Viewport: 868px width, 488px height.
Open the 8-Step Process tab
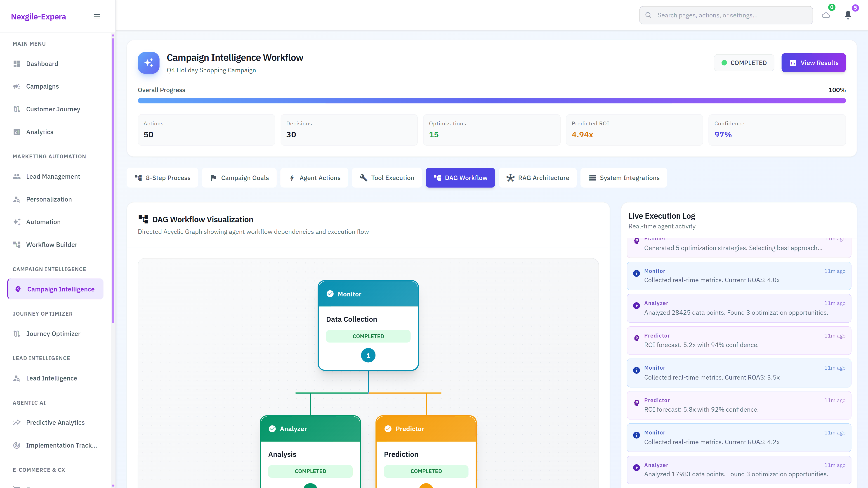[x=163, y=178]
